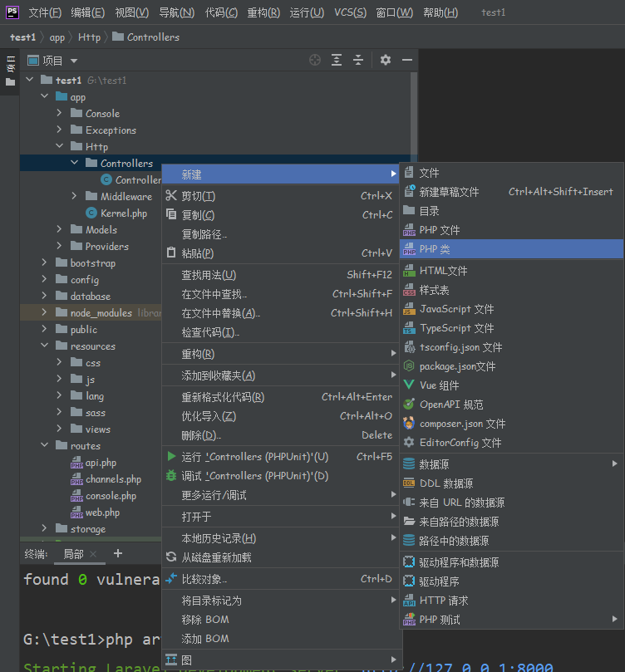Click the expand all icon in project toolbar
This screenshot has width=625, height=672.
pos(337,60)
